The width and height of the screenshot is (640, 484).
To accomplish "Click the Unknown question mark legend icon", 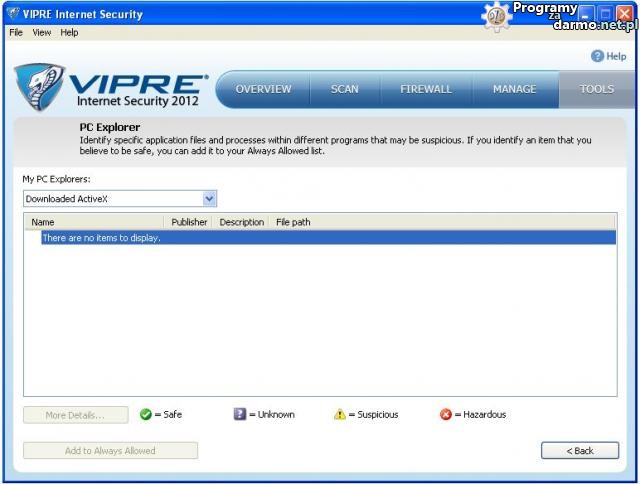I will point(240,414).
